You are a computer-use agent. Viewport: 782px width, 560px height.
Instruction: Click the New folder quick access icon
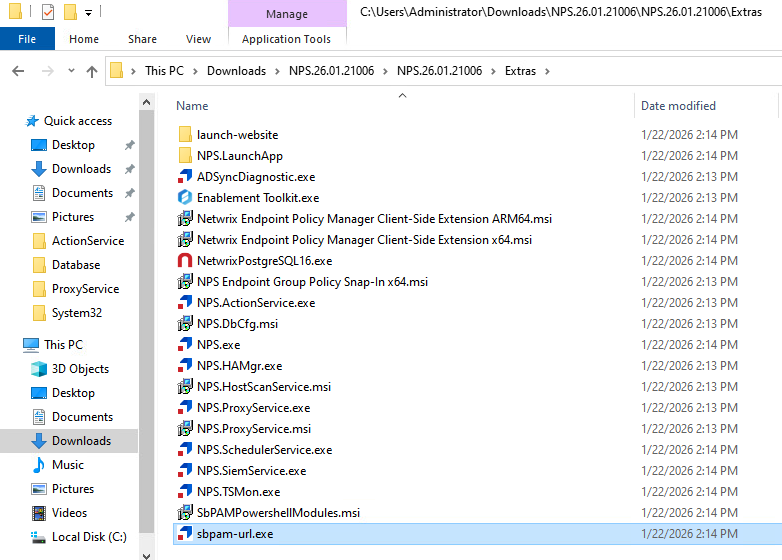click(70, 11)
